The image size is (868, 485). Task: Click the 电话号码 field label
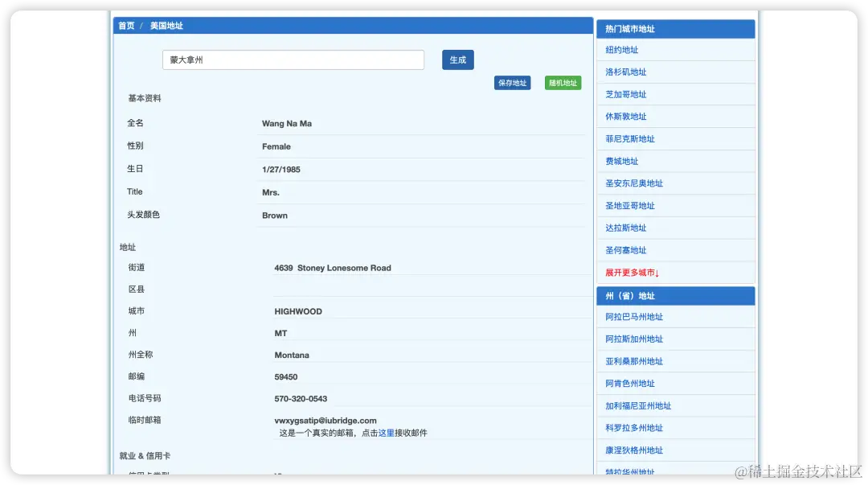pyautogui.click(x=145, y=398)
